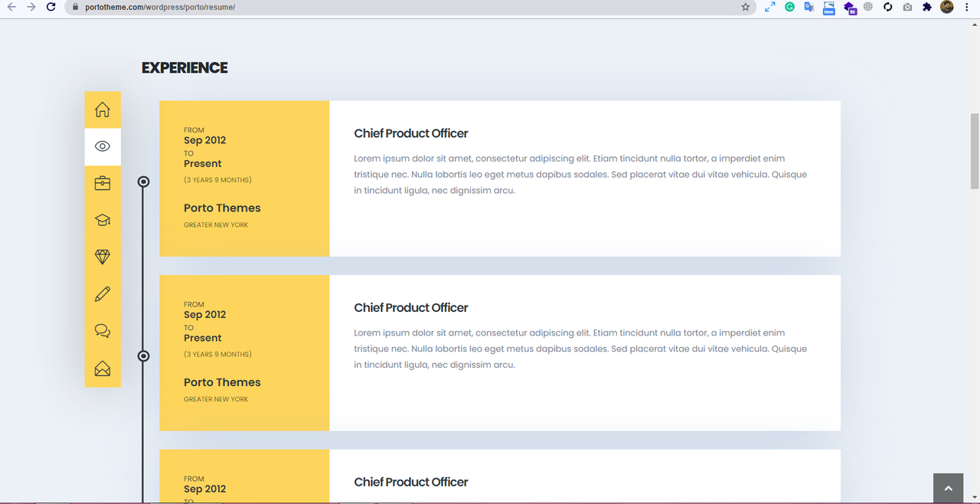
Task: Open the Home section from yellow sidebar
Action: point(103,110)
